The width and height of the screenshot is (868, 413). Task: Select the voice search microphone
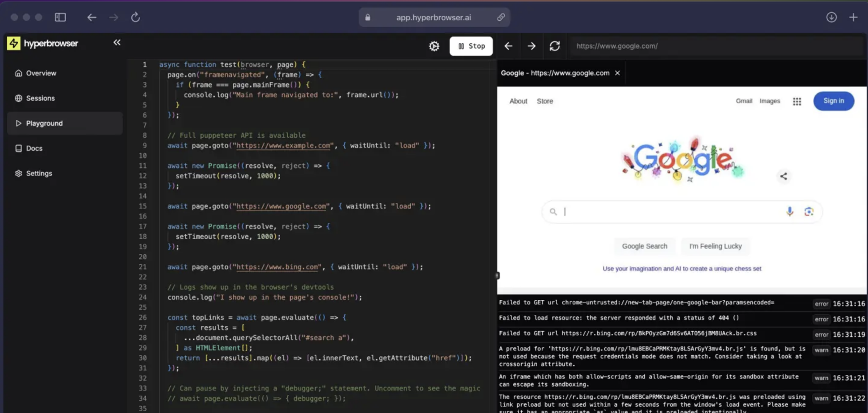(789, 211)
